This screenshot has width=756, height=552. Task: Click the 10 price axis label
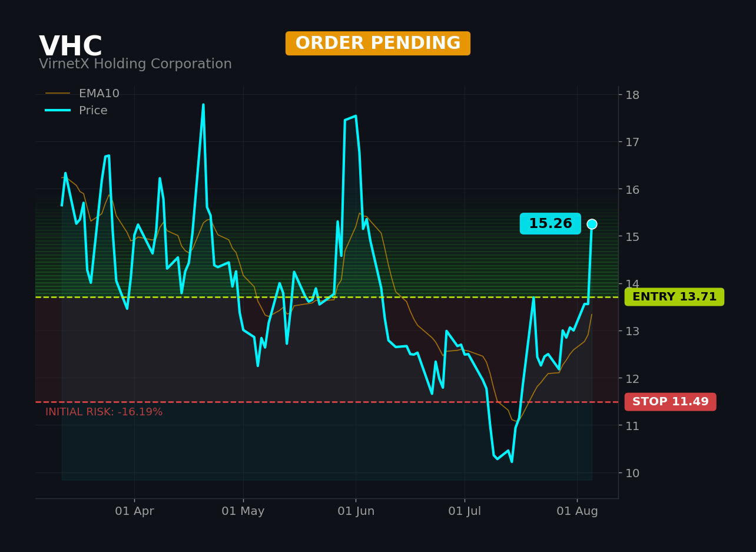pos(632,472)
